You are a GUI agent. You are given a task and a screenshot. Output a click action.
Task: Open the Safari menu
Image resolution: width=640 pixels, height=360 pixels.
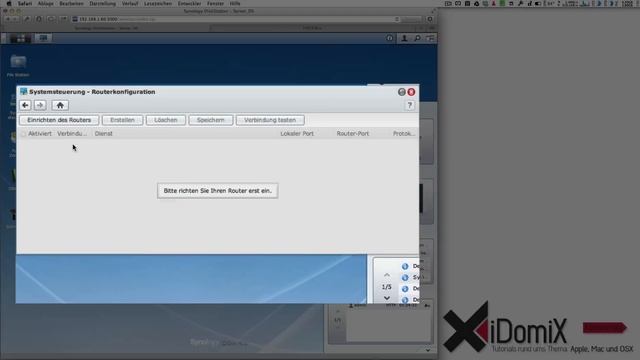(25, 3)
